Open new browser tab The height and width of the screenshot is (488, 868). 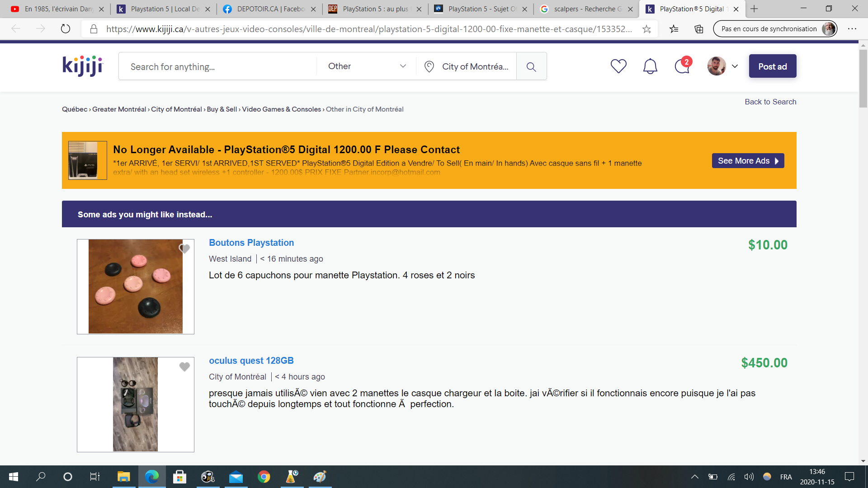click(754, 9)
